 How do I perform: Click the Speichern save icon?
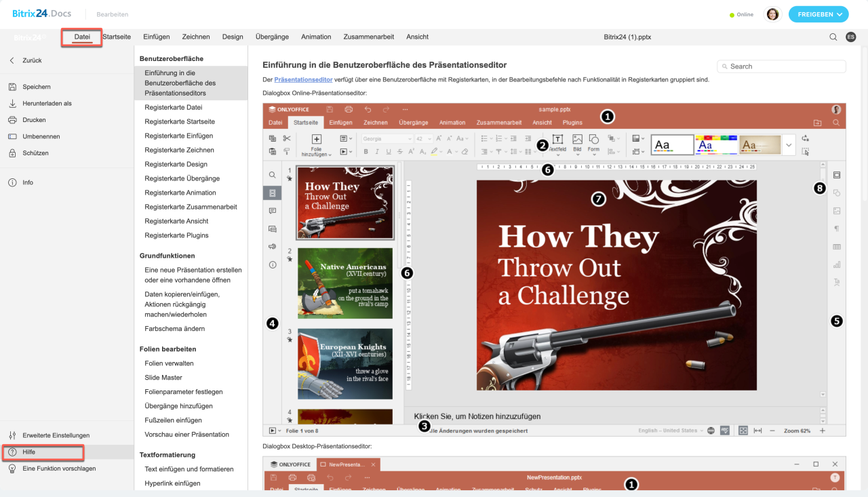pos(12,87)
